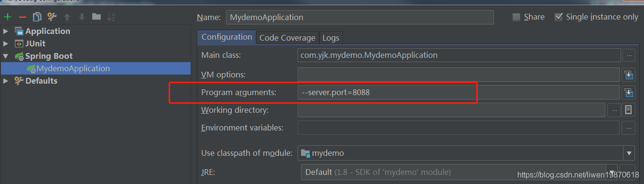Open the JRE dropdown
Screen dimensions: 644x184
(x=612, y=172)
